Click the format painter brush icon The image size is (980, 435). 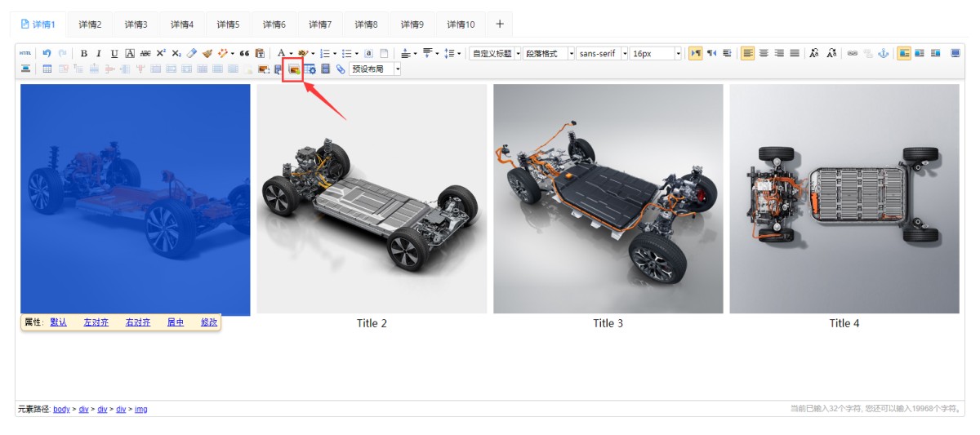(207, 53)
